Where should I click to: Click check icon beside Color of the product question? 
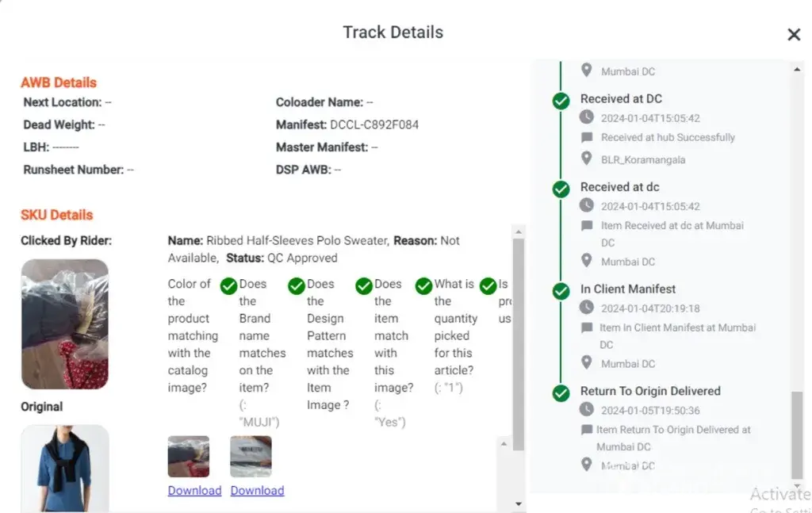(x=228, y=285)
